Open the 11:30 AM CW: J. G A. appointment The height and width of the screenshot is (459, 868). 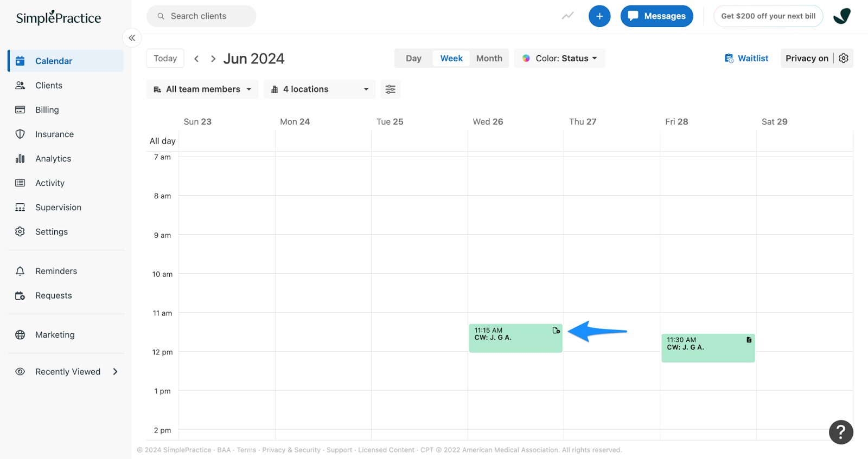point(708,348)
